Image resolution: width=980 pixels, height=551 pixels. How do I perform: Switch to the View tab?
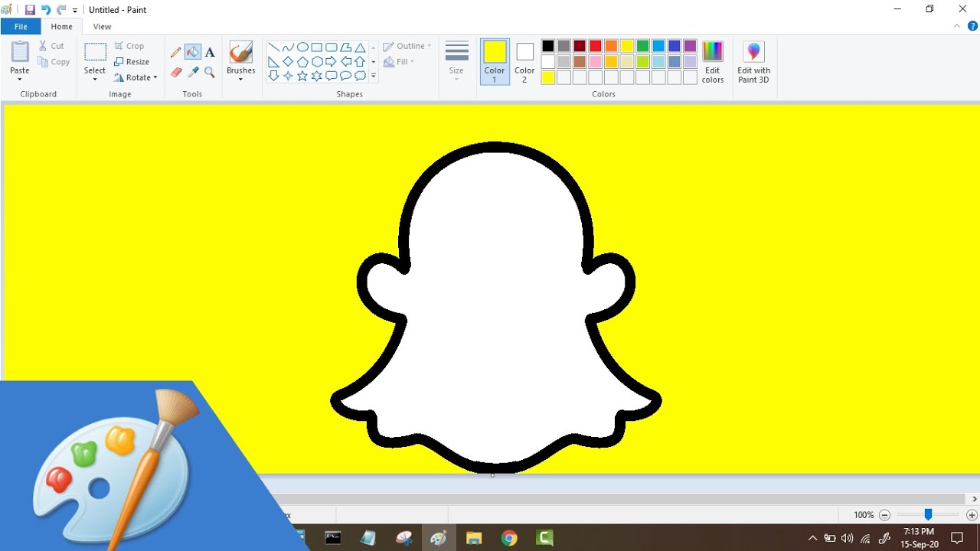pos(102,27)
